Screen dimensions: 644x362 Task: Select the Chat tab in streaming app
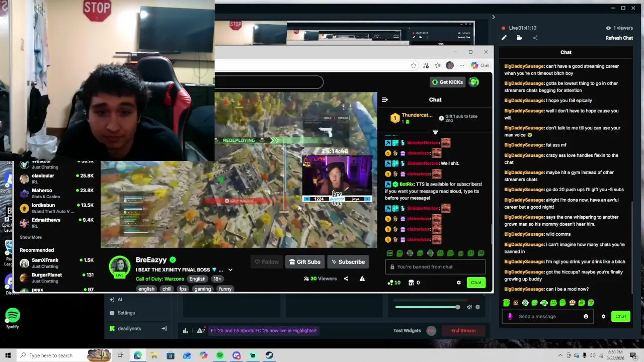click(x=566, y=52)
